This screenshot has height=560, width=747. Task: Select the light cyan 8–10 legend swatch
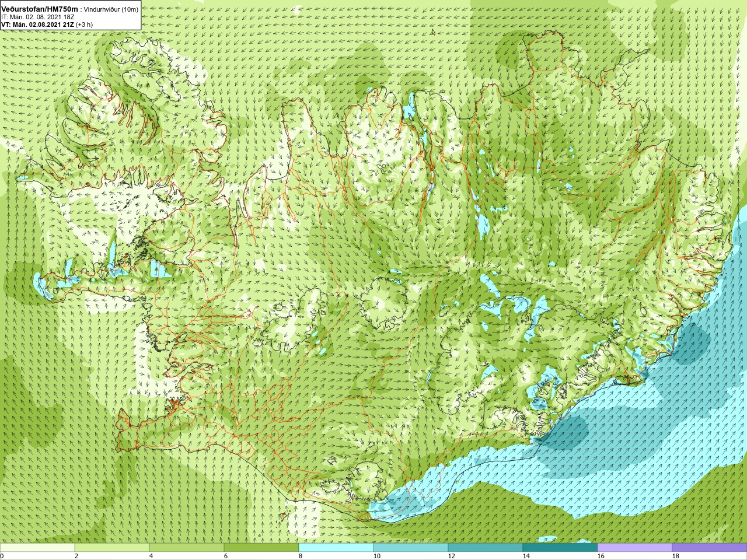[x=336, y=548]
